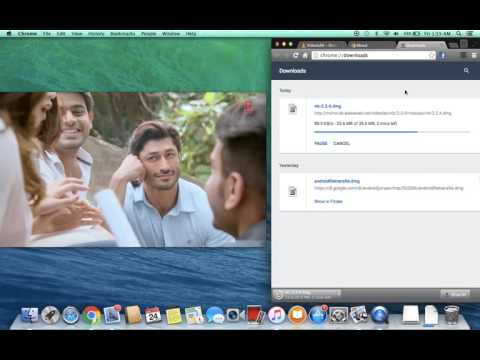Open Photo Booth red icon in dock
The image size is (480, 360).
point(256,315)
